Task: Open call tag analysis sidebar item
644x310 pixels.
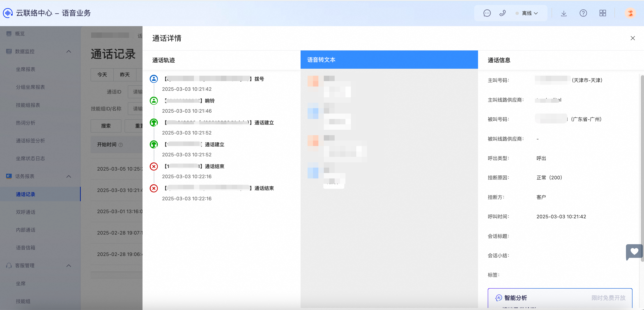Action: (x=30, y=141)
